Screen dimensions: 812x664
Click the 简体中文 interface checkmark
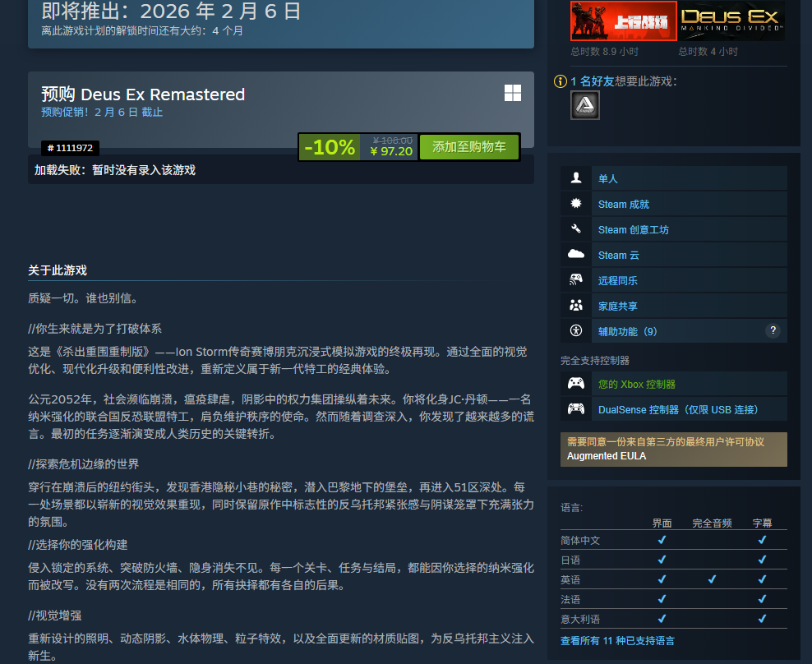click(x=662, y=540)
